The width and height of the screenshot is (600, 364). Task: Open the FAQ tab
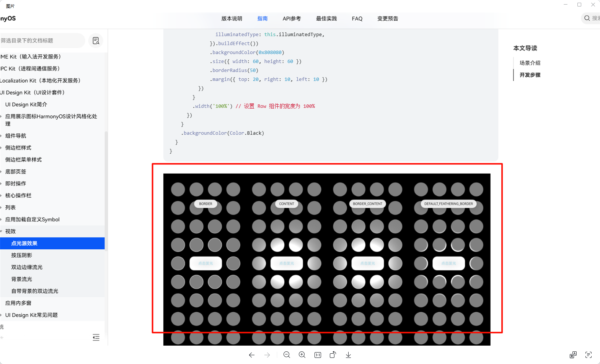point(357,18)
